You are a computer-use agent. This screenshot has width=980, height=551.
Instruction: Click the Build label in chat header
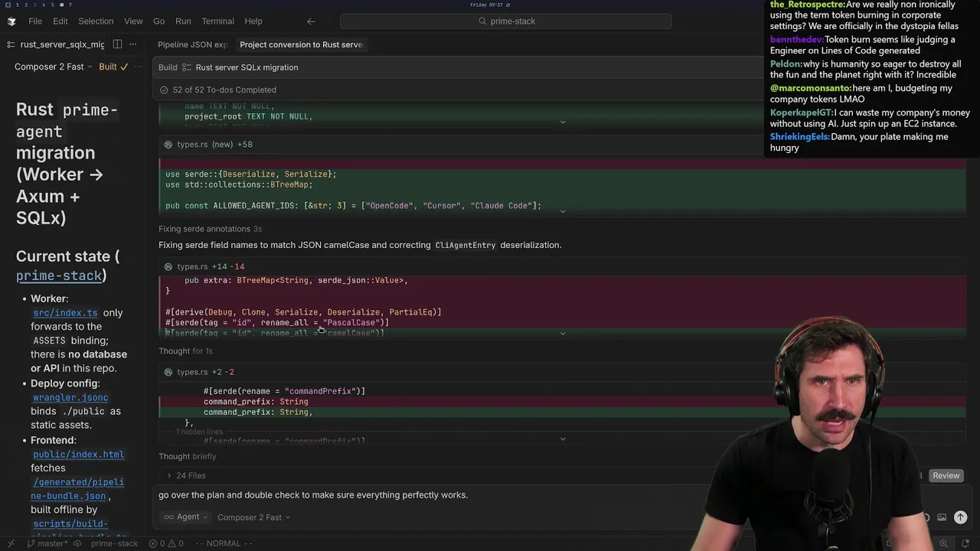click(168, 67)
